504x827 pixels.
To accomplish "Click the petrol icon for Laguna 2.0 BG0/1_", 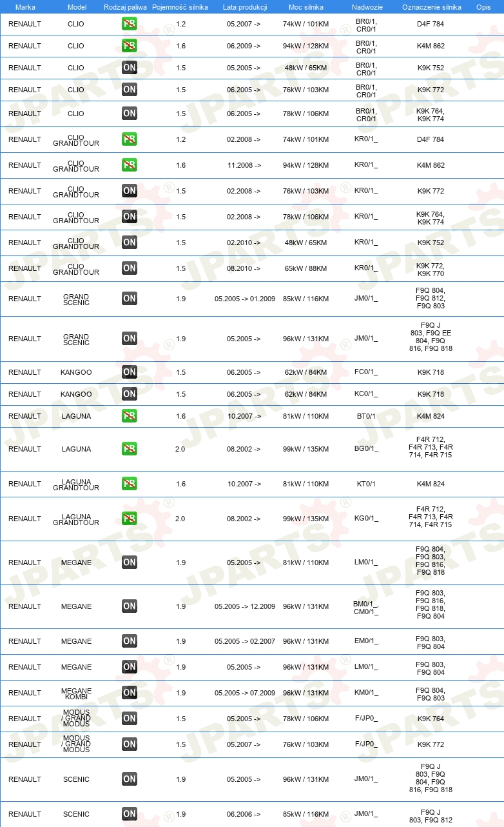I will click(129, 449).
